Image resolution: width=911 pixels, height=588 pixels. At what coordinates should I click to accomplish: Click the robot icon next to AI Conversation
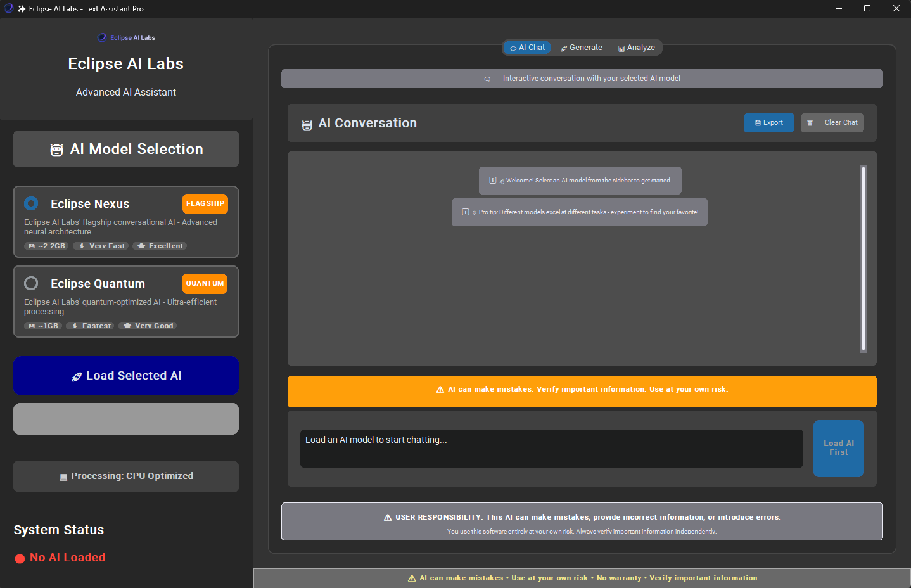tap(307, 125)
